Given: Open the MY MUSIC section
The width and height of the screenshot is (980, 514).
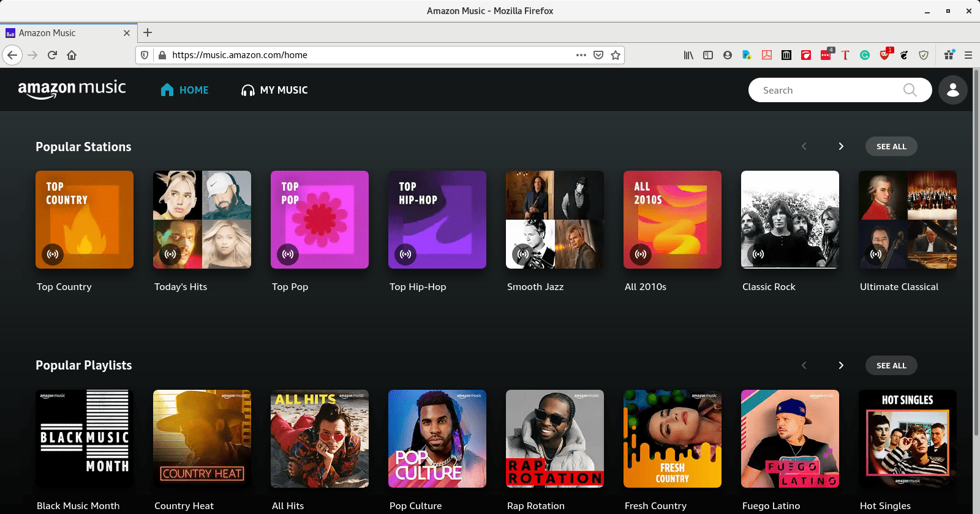Looking at the screenshot, I should (274, 90).
